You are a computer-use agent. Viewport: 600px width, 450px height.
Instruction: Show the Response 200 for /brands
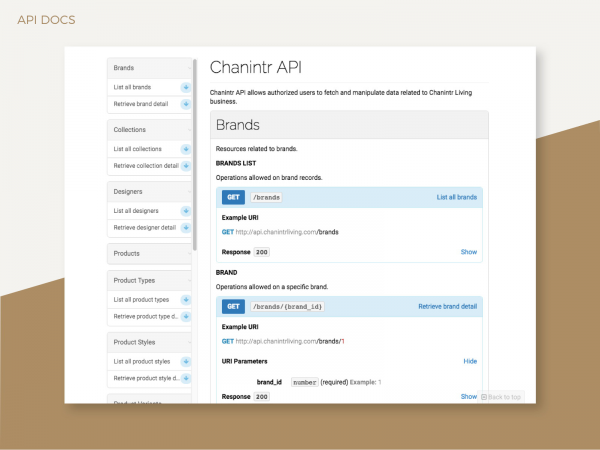469,252
